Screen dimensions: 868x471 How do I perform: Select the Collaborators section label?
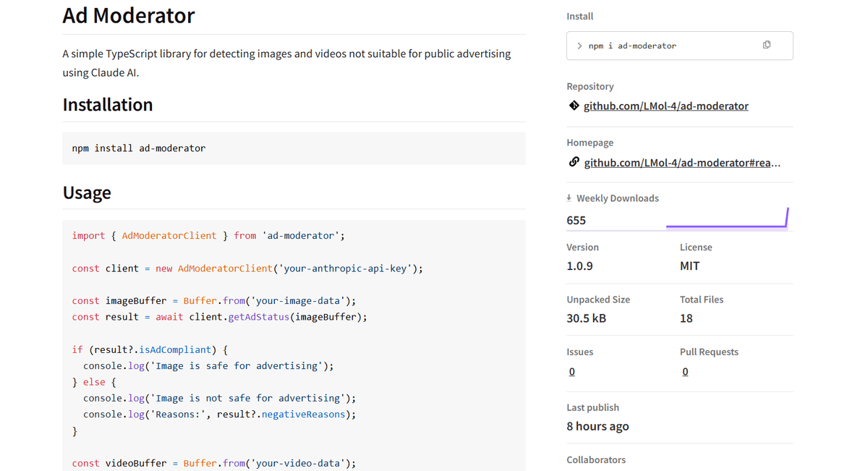(x=596, y=459)
